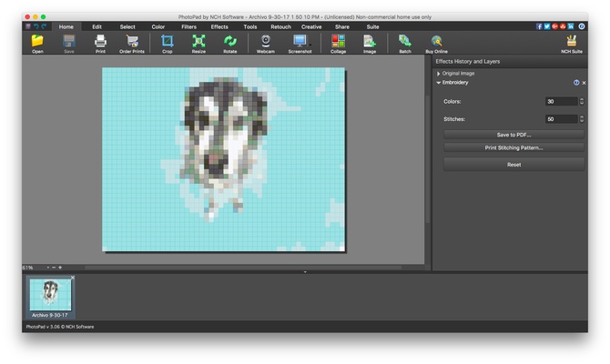Click the Twitter share icon
Screen dimensions: 610x364
(547, 26)
